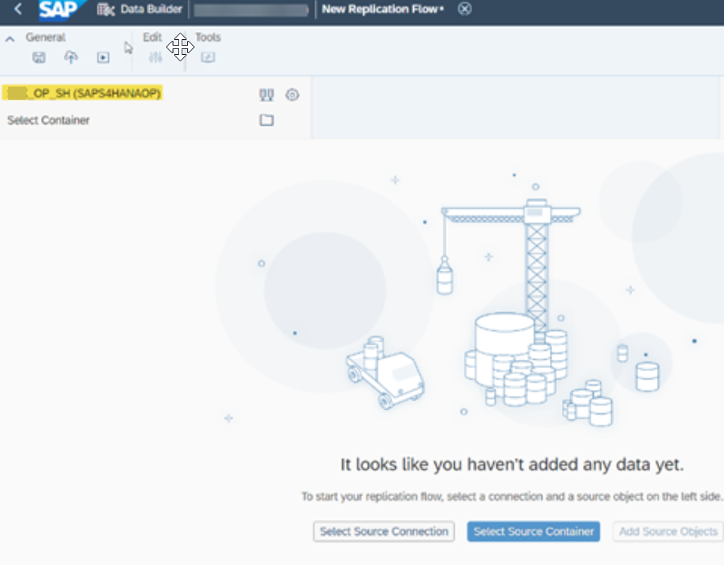Viewport: 728px width, 565px height.
Task: Open flow settings in the Edit section
Action: coord(155,57)
